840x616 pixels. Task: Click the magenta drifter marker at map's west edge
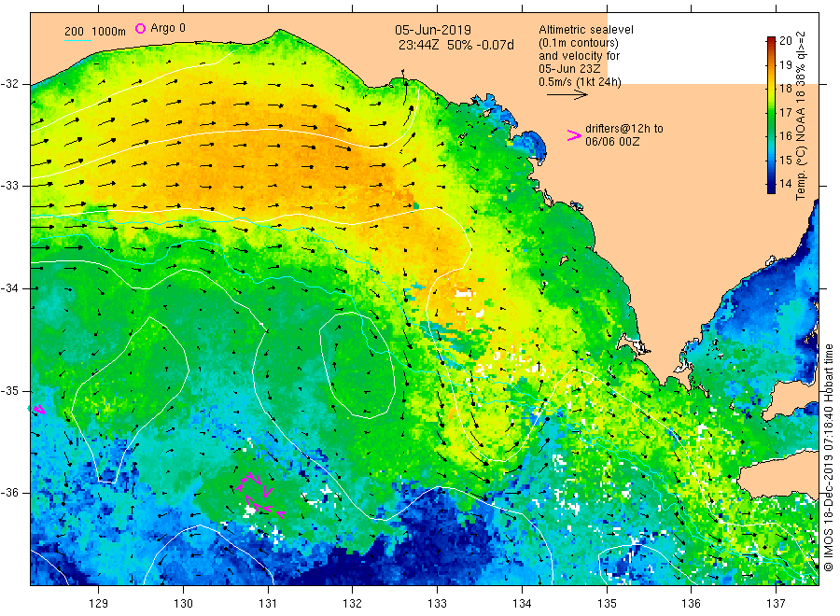coord(37,409)
